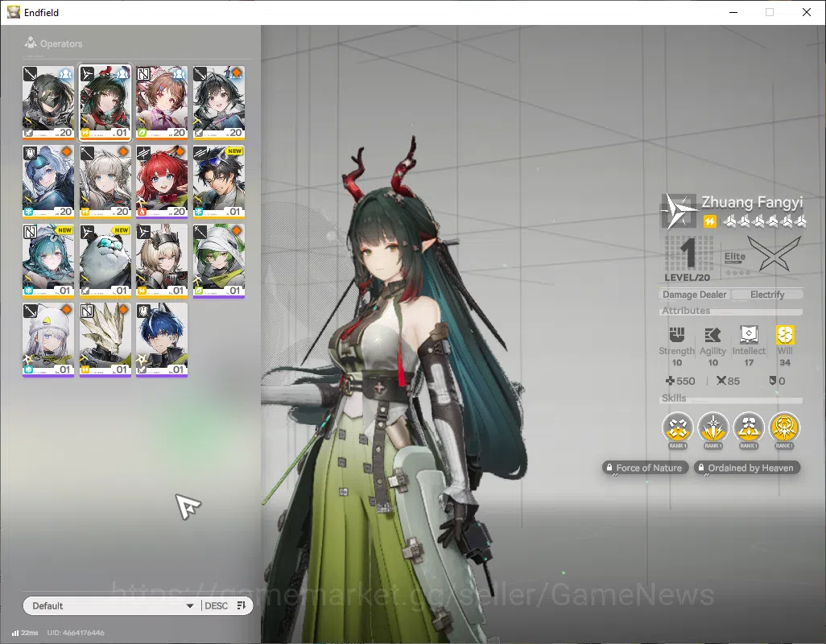
Task: Click the Endfield window title icon
Action: (x=14, y=12)
